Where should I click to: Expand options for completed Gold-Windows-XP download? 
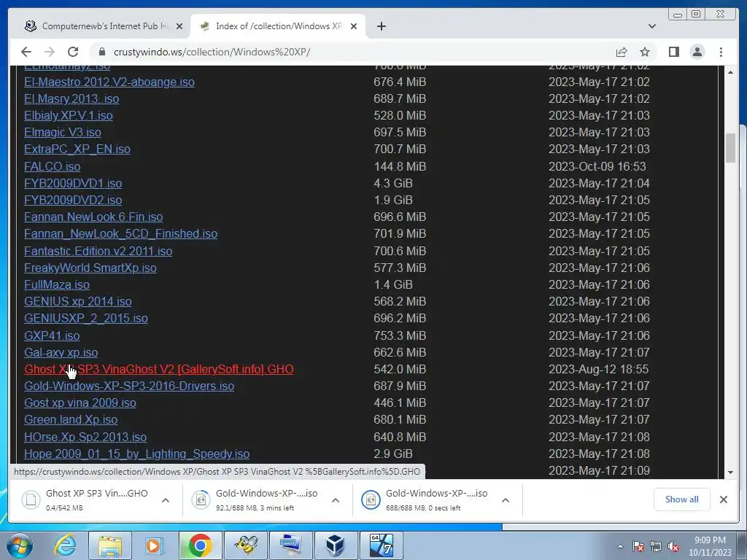pyautogui.click(x=506, y=500)
